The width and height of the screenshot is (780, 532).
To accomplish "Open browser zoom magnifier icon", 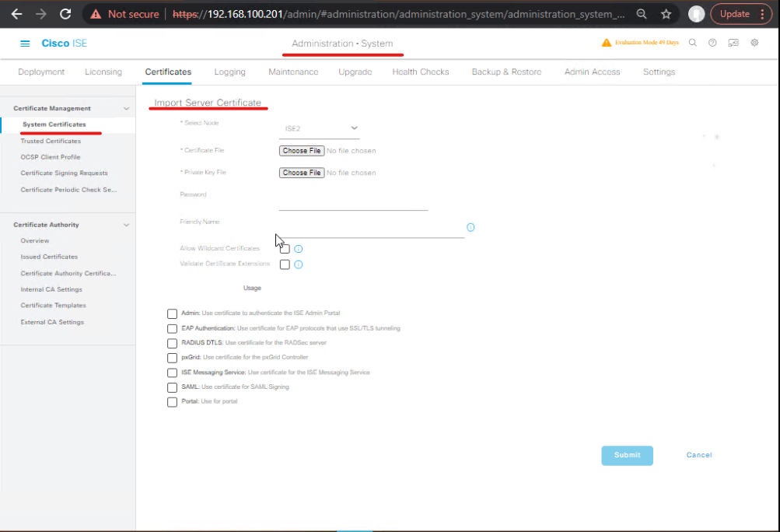I will click(x=642, y=14).
